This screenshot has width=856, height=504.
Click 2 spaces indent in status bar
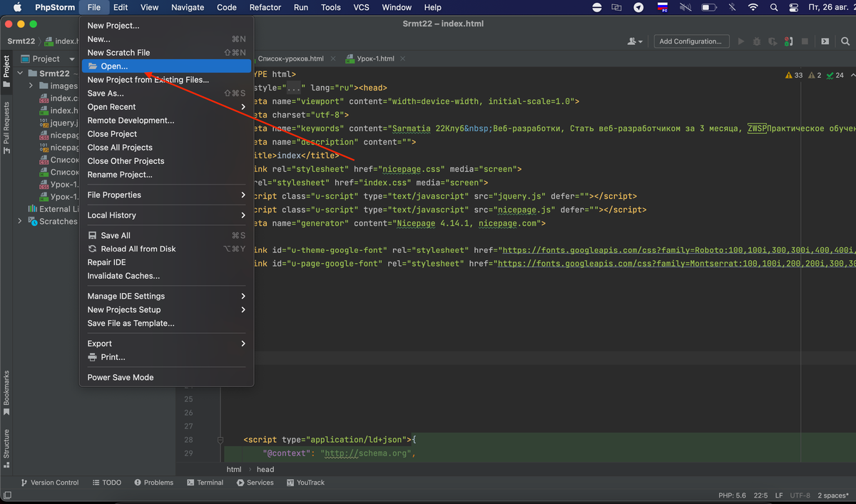pyautogui.click(x=832, y=495)
